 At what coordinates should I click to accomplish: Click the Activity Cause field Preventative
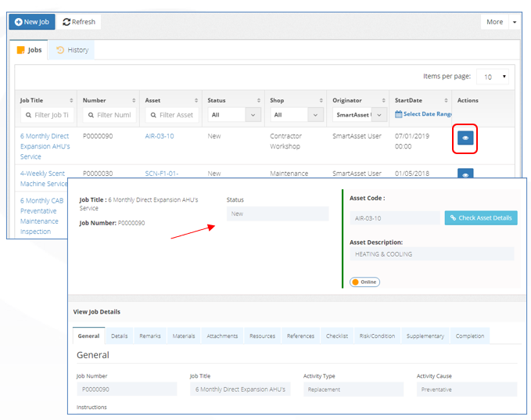click(x=467, y=389)
